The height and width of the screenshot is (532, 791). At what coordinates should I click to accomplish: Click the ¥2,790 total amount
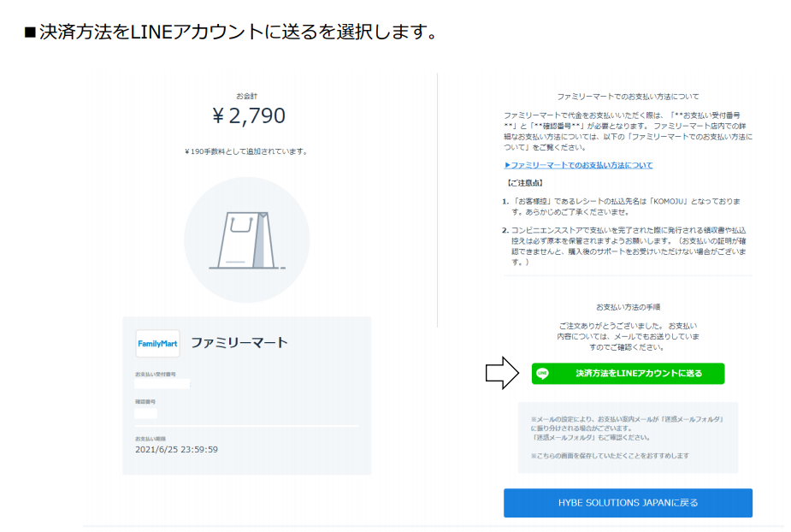[248, 115]
